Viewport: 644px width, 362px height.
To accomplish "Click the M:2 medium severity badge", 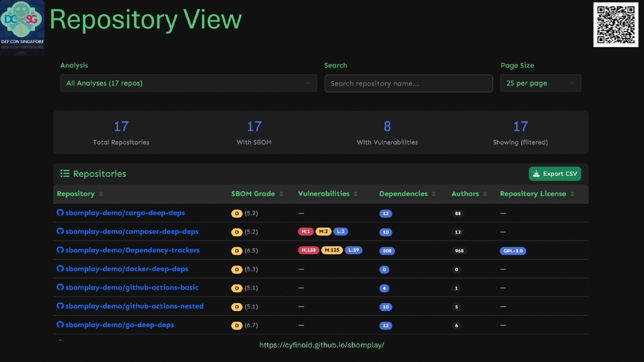I will coord(323,232).
